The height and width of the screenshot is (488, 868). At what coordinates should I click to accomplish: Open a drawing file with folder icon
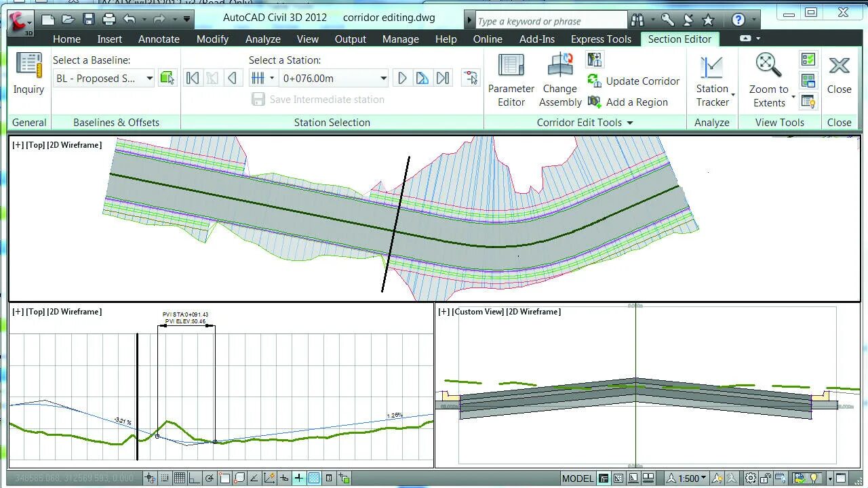coord(68,19)
